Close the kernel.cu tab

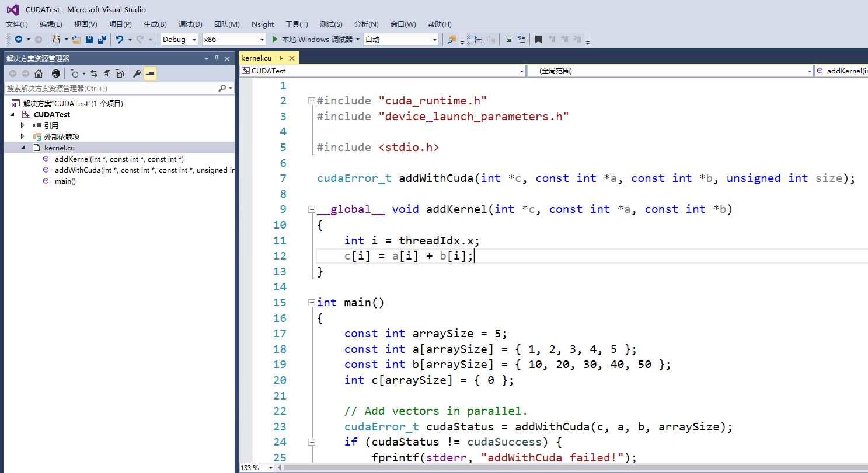[292, 58]
